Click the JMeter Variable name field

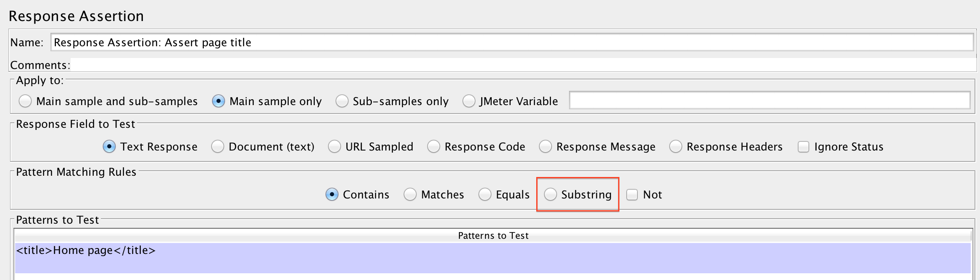coord(769,100)
